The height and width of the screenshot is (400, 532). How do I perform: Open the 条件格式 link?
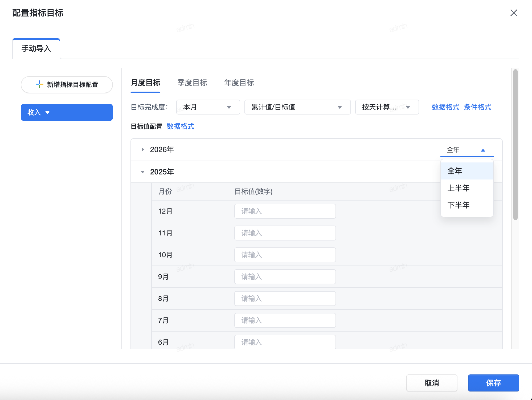[x=477, y=107]
